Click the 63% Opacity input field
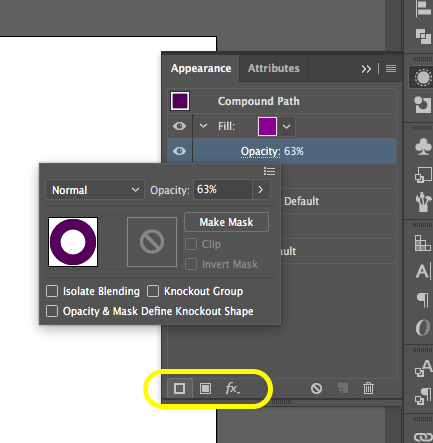Viewport: 433px width, 443px height. tap(223, 190)
